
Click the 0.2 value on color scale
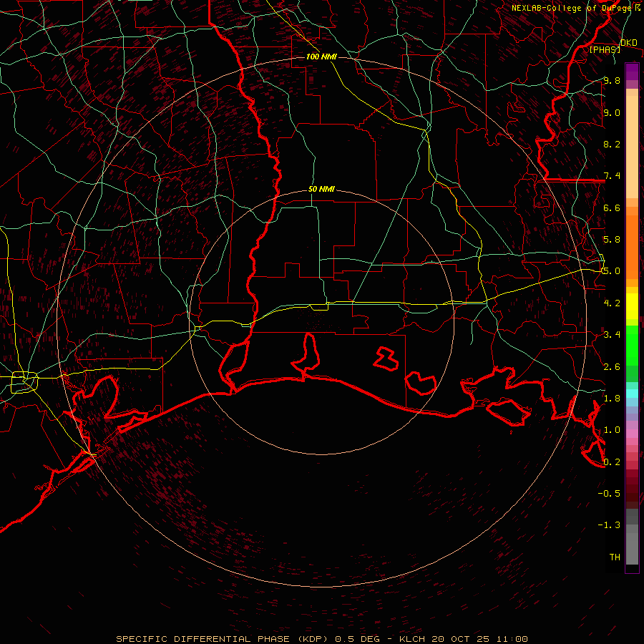[612, 462]
